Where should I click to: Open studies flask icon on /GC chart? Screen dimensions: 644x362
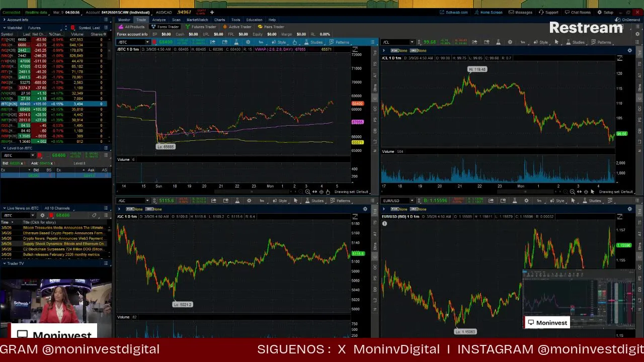(x=237, y=201)
